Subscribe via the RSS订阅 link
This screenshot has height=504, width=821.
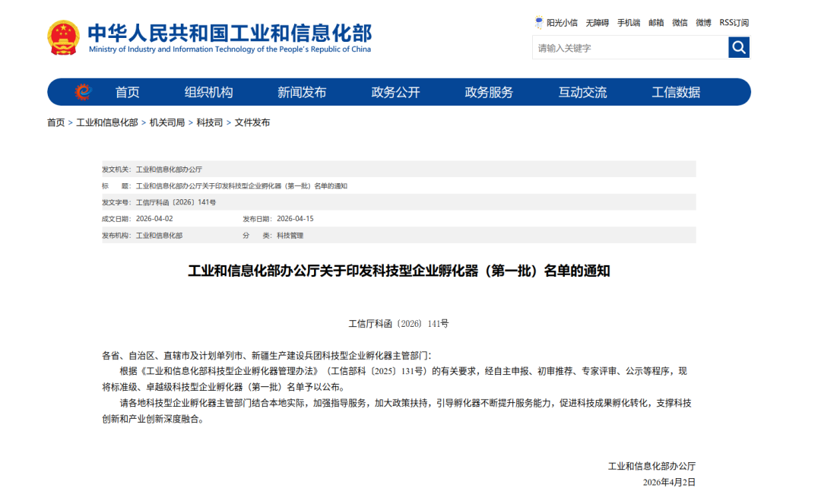tap(734, 23)
